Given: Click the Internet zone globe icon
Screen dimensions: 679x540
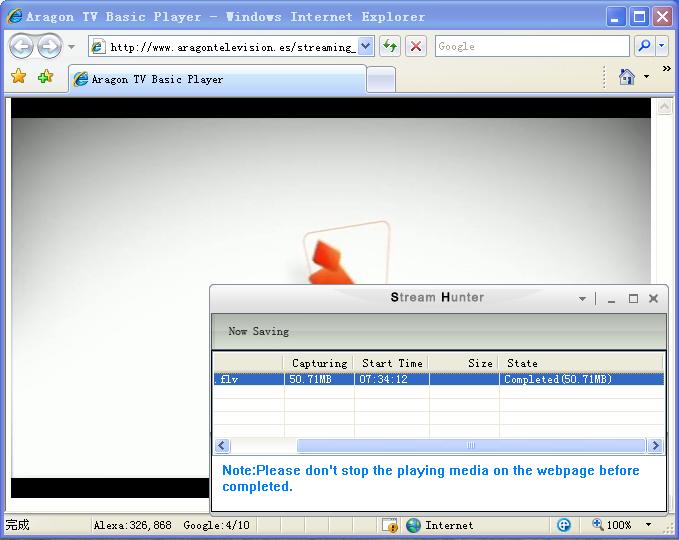Looking at the screenshot, I should (414, 525).
